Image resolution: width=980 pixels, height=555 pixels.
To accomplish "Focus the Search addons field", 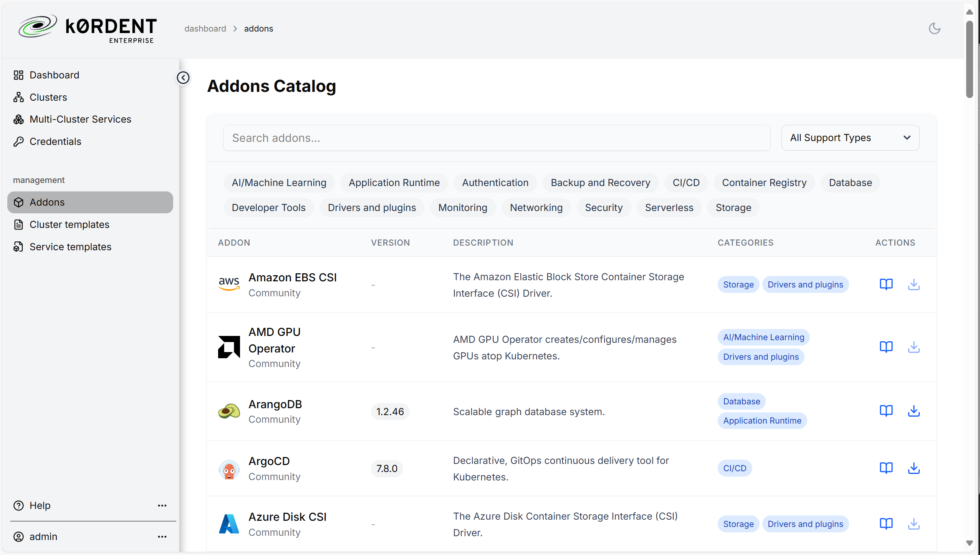I will coord(497,138).
